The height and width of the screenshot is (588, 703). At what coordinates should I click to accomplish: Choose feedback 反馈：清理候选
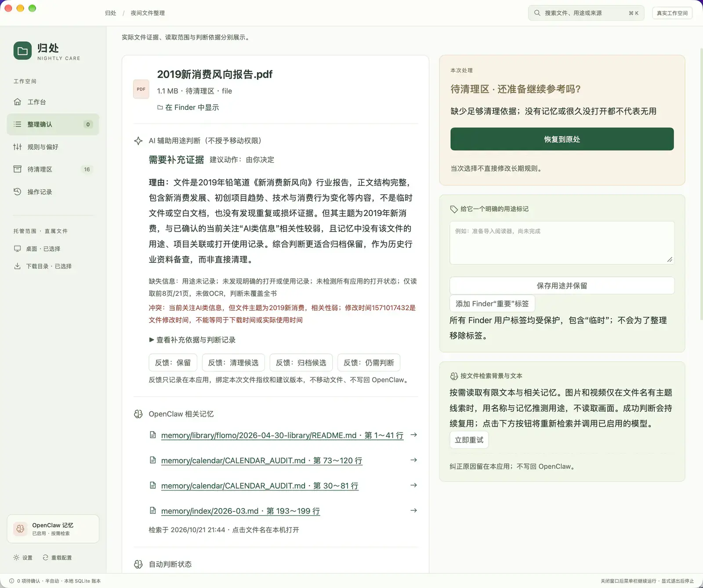[233, 363]
